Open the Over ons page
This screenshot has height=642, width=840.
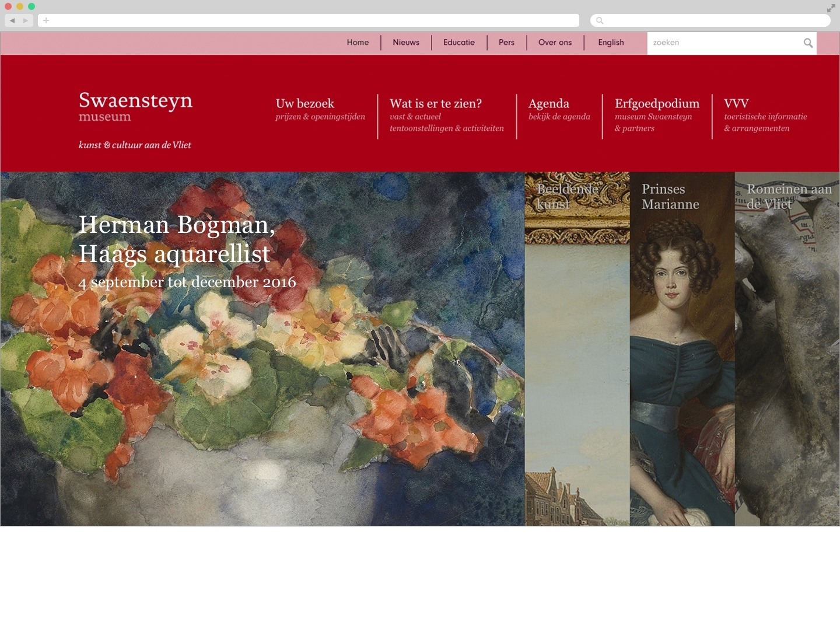click(x=555, y=43)
